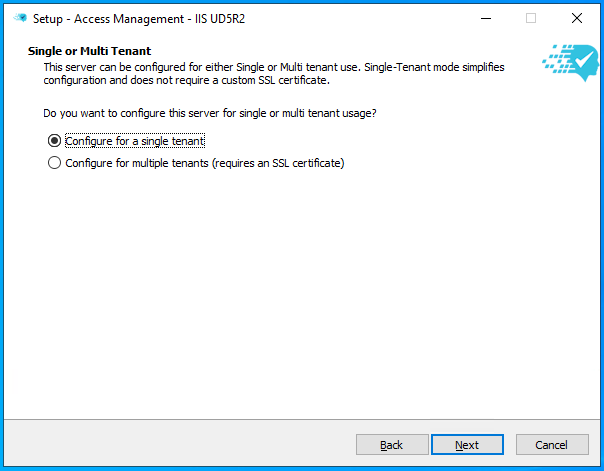Viewport: 604px width, 471px height.
Task: Close the Access Management setup window
Action: (x=577, y=18)
